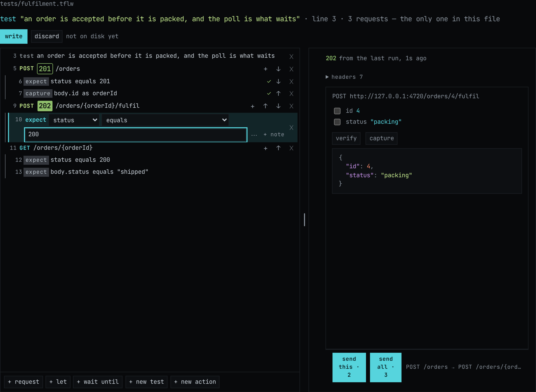Delete the POST /orders request
This screenshot has width=536, height=392.
point(291,69)
